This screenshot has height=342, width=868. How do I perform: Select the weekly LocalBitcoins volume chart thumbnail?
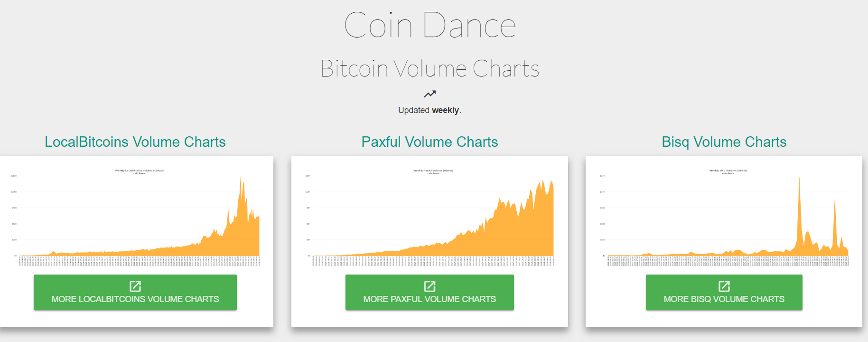click(x=136, y=217)
